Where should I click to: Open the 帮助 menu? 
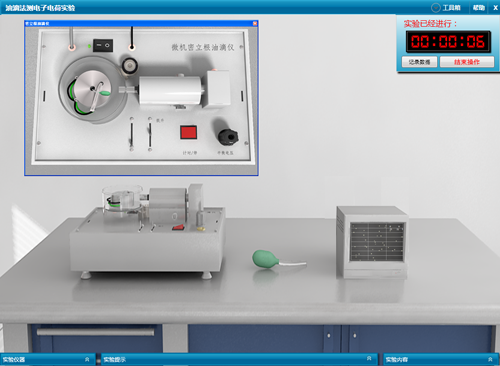(x=479, y=8)
